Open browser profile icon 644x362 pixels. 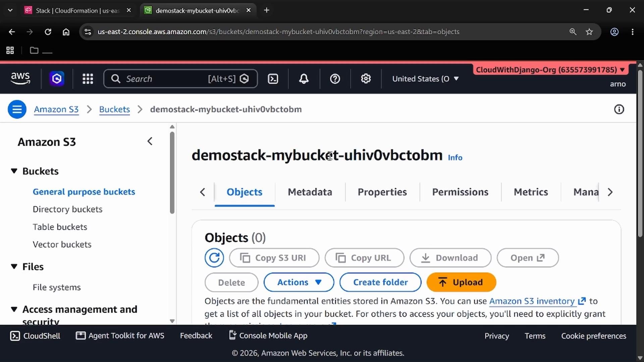[614, 32]
